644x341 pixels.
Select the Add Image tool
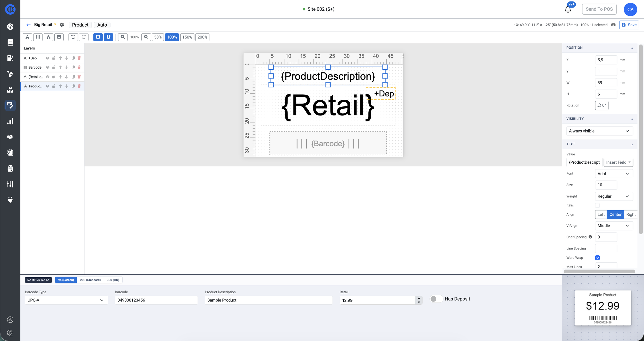coord(59,37)
